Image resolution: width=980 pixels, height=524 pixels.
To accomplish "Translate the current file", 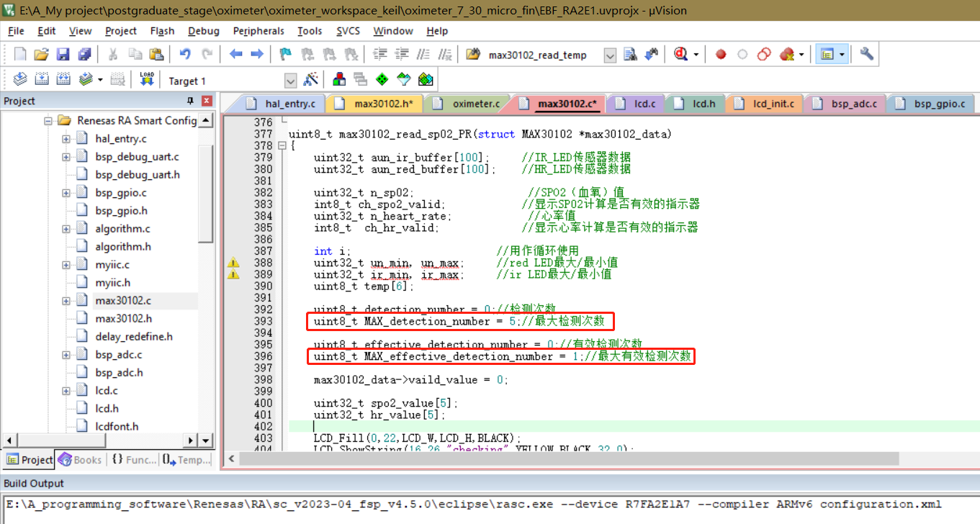I will (x=20, y=80).
